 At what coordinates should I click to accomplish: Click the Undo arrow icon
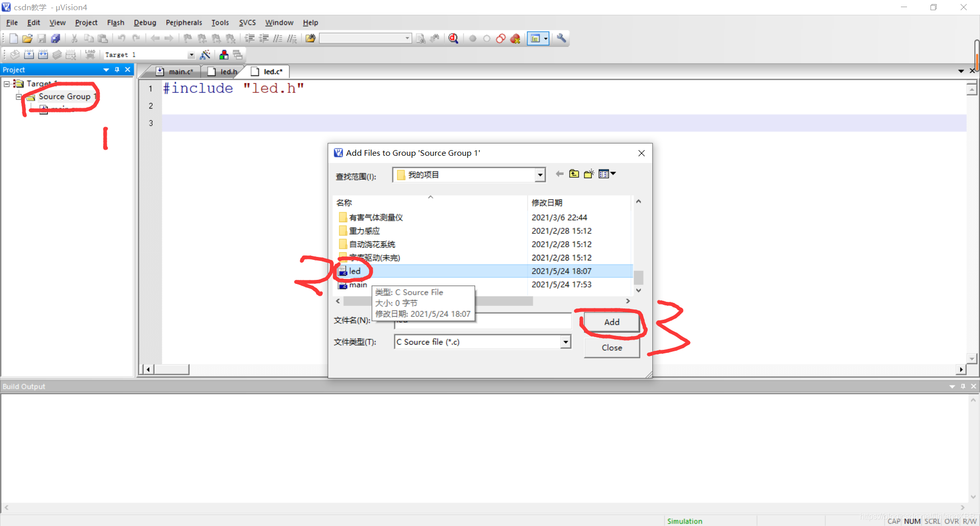pos(122,38)
